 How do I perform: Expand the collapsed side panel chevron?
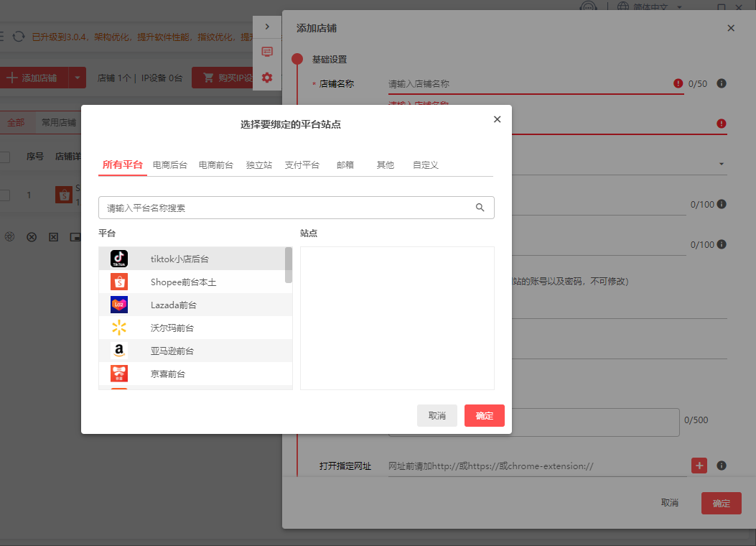point(266,26)
